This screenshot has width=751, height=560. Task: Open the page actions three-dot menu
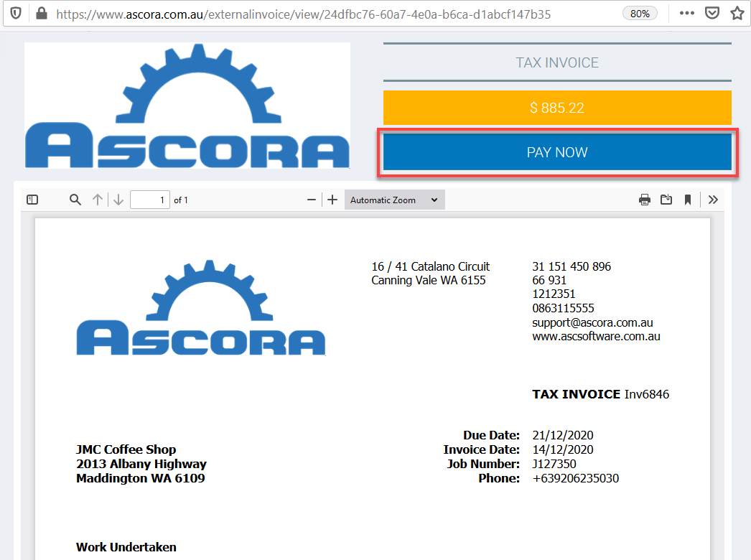pyautogui.click(x=687, y=13)
